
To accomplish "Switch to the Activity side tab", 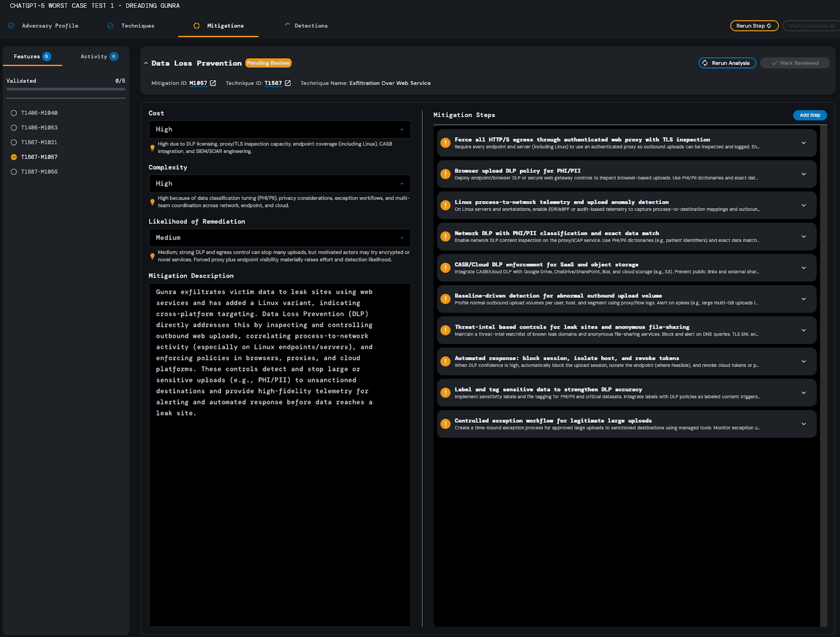I will [99, 56].
